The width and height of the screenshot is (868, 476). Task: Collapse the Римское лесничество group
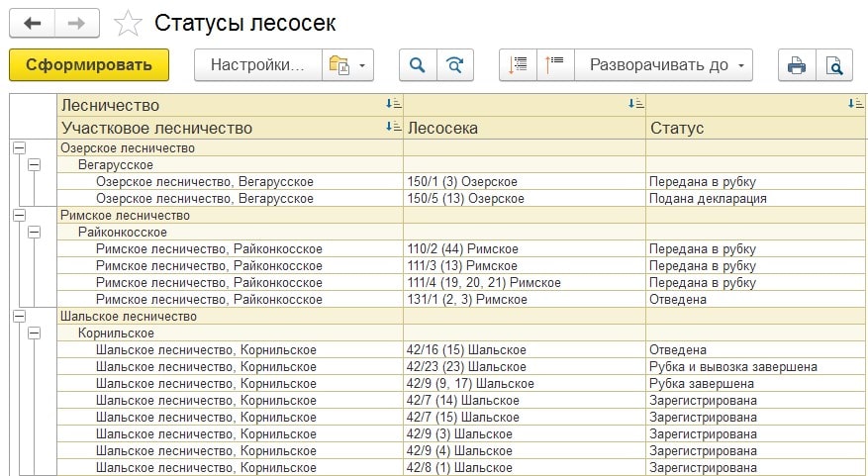(20, 216)
